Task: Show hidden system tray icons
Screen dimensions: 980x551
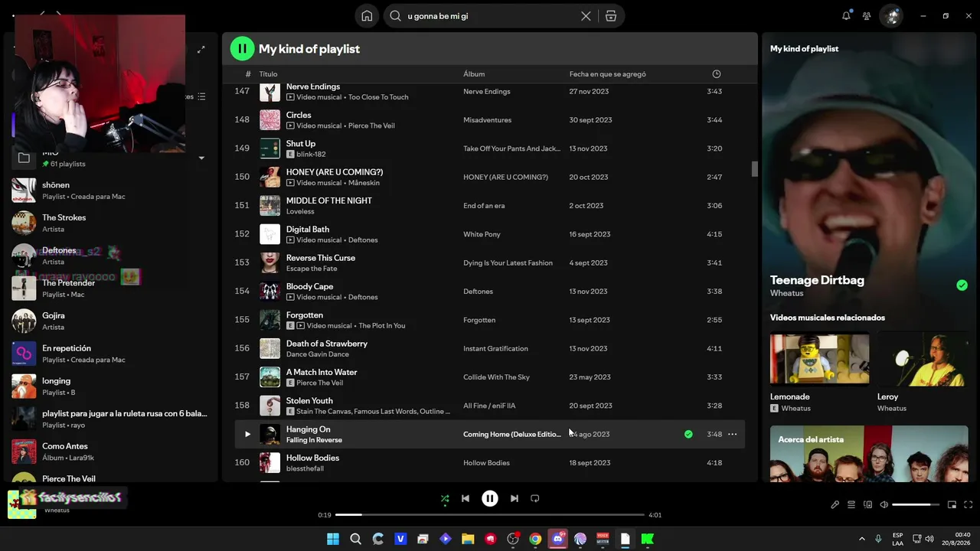Action: [861, 539]
